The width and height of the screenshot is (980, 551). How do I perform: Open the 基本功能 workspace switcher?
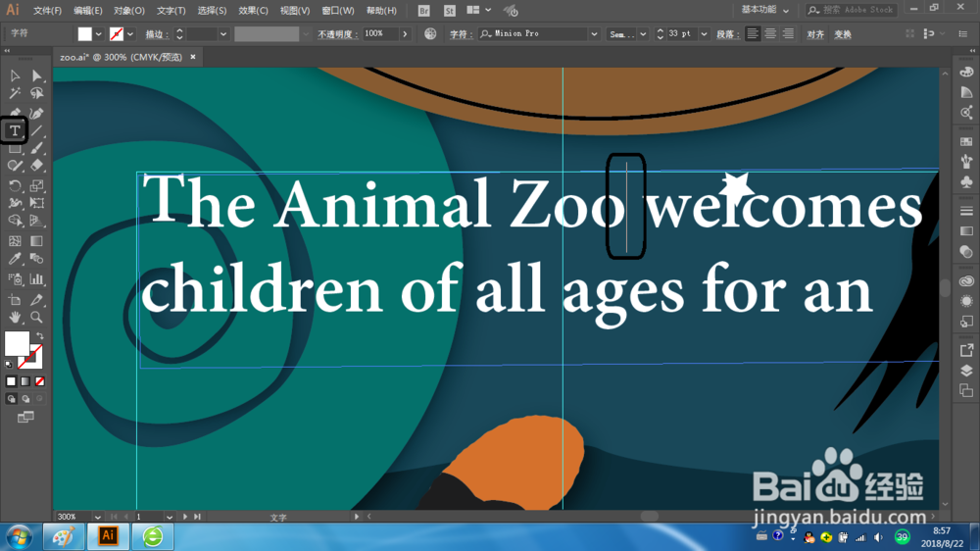click(765, 10)
